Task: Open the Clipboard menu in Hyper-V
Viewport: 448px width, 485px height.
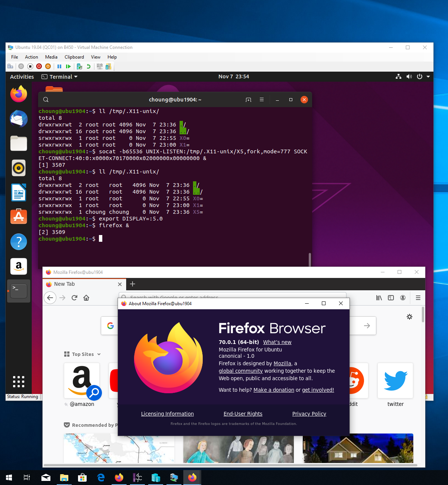Action: (x=74, y=57)
